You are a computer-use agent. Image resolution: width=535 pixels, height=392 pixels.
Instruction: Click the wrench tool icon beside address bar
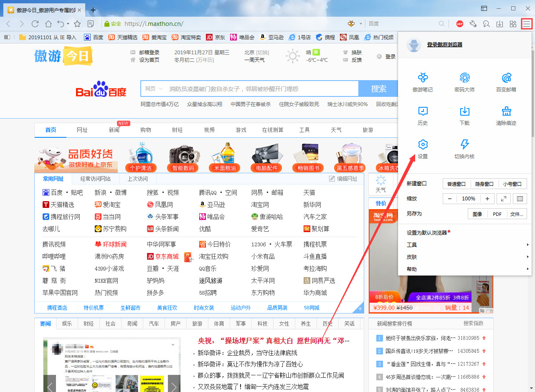(x=473, y=24)
